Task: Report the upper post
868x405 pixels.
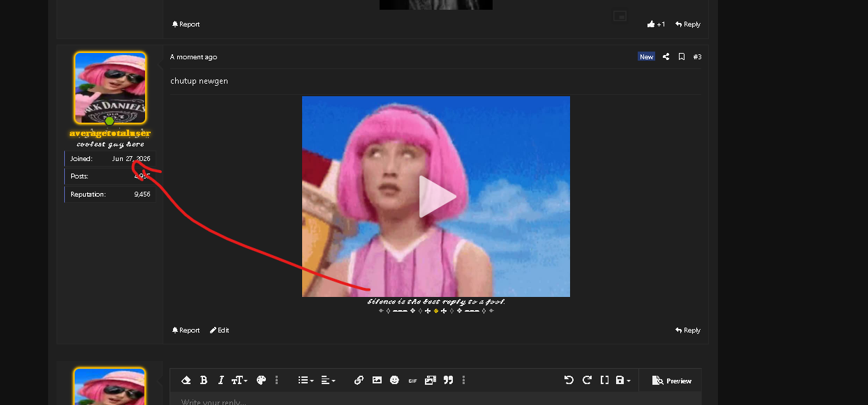Action: [x=186, y=24]
